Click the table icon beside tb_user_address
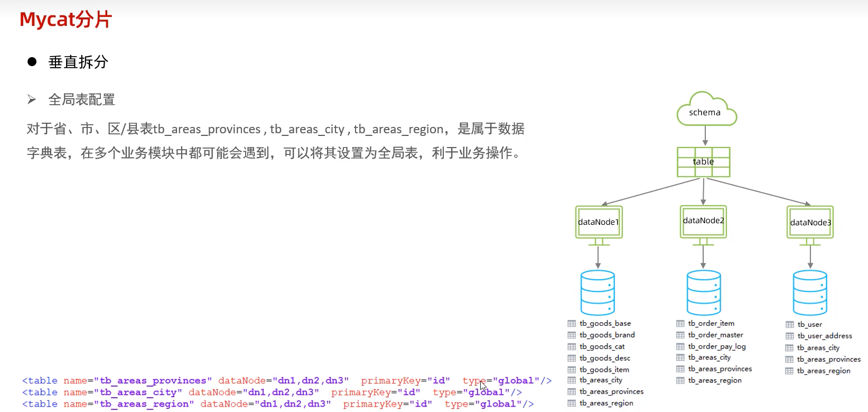The height and width of the screenshot is (412, 868). point(790,336)
